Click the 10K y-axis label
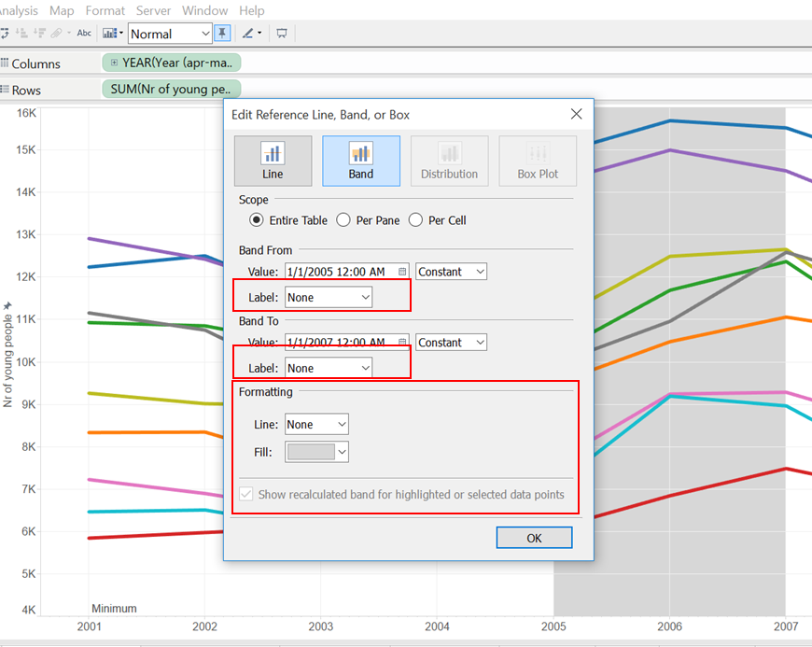This screenshot has height=647, width=812. (26, 361)
